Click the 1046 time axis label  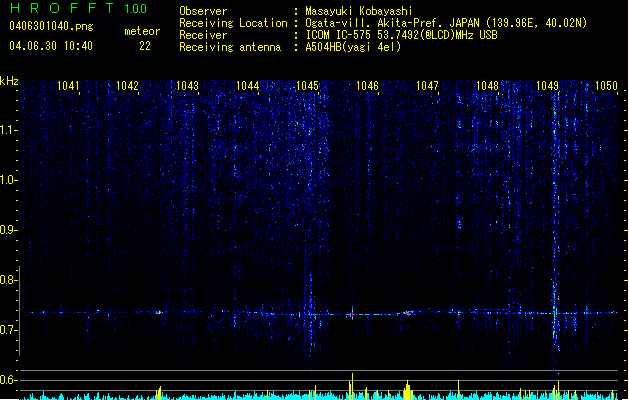367,86
